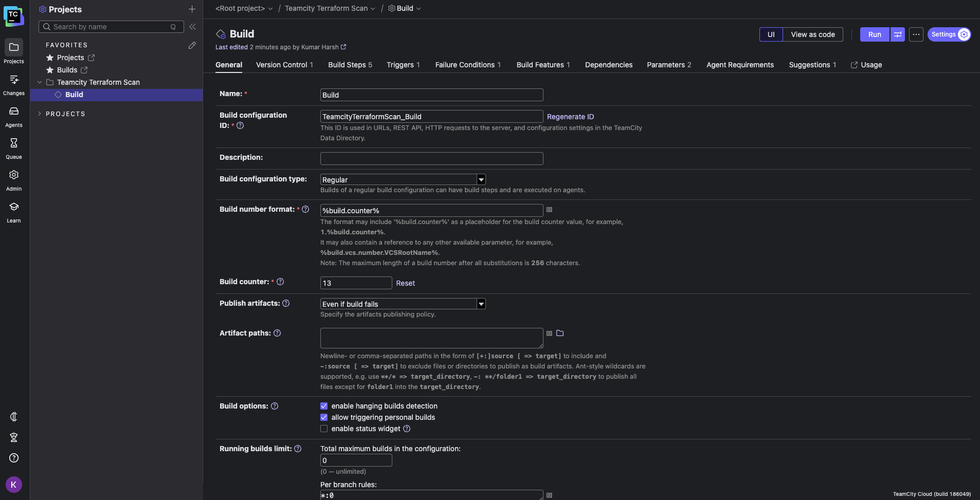The width and height of the screenshot is (980, 500).
Task: Open help for Running builds limit
Action: click(298, 449)
